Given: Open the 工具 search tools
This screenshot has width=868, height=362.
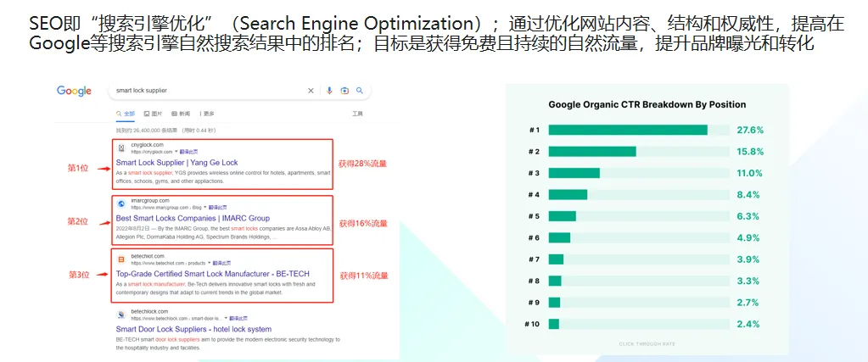Looking at the screenshot, I should pyautogui.click(x=357, y=114).
